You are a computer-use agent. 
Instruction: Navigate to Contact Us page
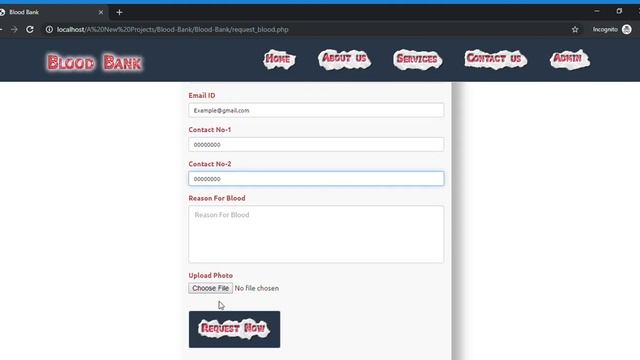[x=495, y=59]
